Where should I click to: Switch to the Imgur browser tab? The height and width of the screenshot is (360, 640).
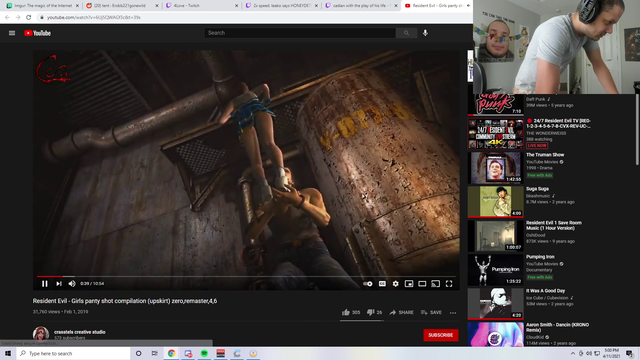[x=42, y=6]
